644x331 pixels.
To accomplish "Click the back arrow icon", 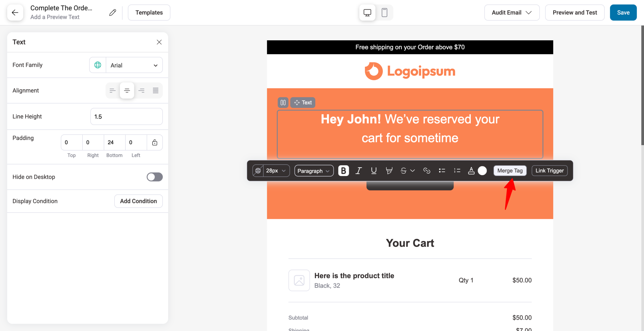I will 15,12.
